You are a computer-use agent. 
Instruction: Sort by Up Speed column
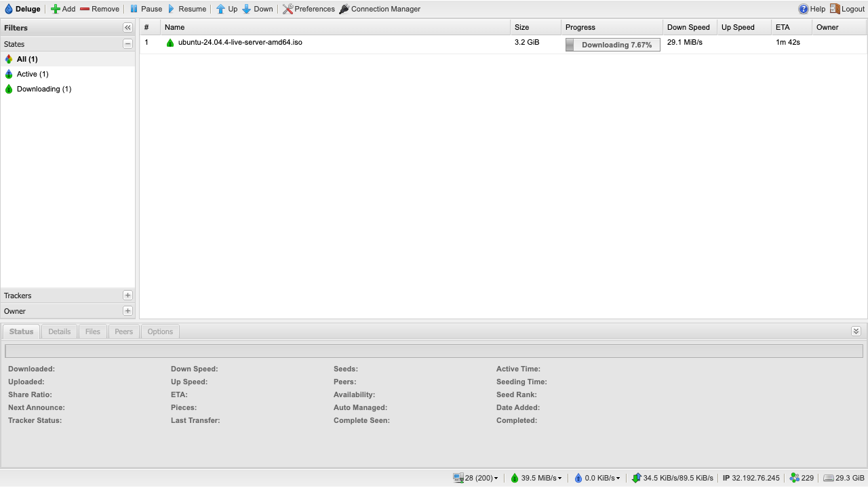(x=744, y=27)
